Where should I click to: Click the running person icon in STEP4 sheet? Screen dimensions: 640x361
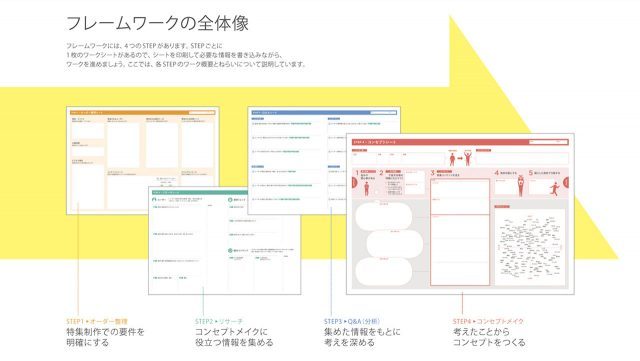point(554,189)
